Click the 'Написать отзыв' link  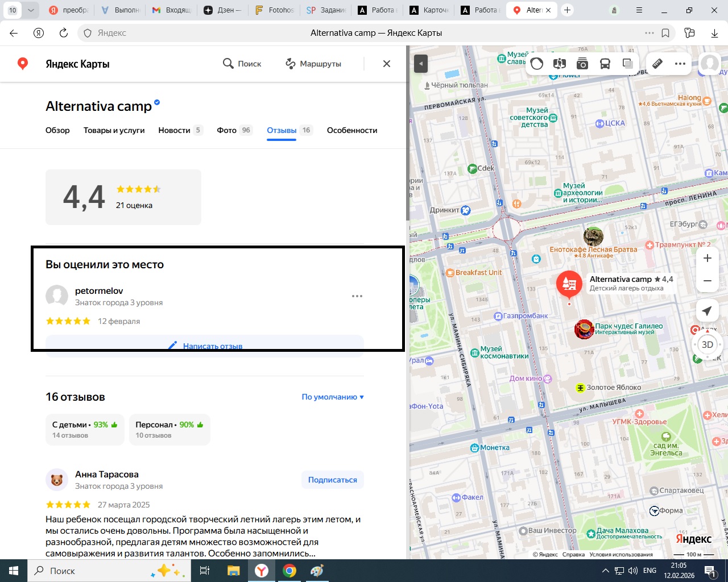212,346
